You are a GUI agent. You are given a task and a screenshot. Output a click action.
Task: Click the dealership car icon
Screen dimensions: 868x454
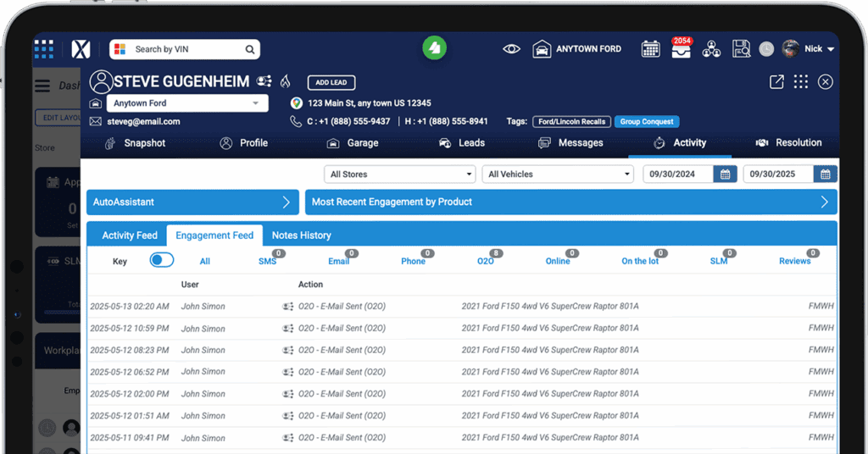[542, 49]
